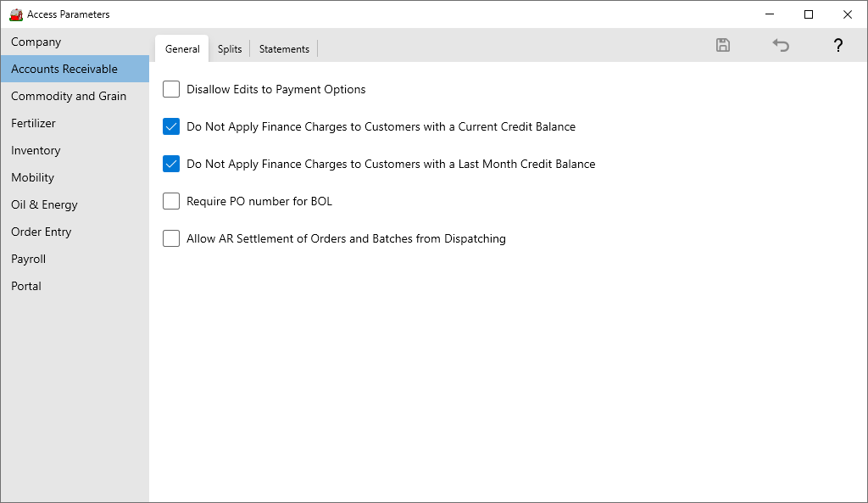Check Require PO number for BOL
Screen dimensions: 868x503
(171, 201)
